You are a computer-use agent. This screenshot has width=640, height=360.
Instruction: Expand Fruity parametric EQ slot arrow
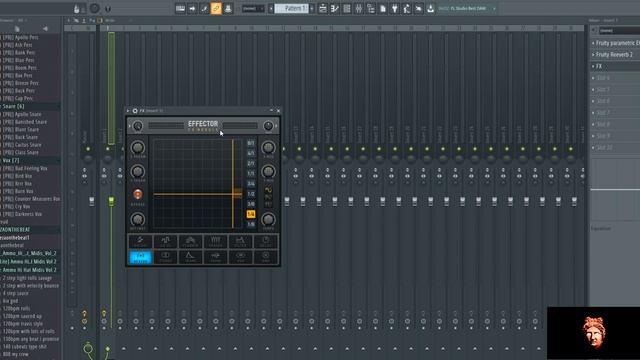(x=593, y=43)
